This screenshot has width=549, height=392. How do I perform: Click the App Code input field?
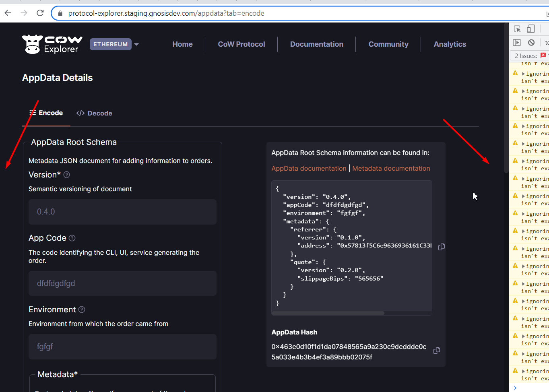click(122, 283)
